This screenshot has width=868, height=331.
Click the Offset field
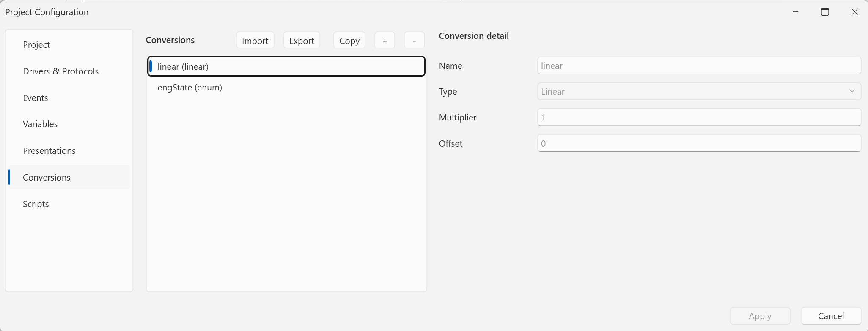pos(699,143)
